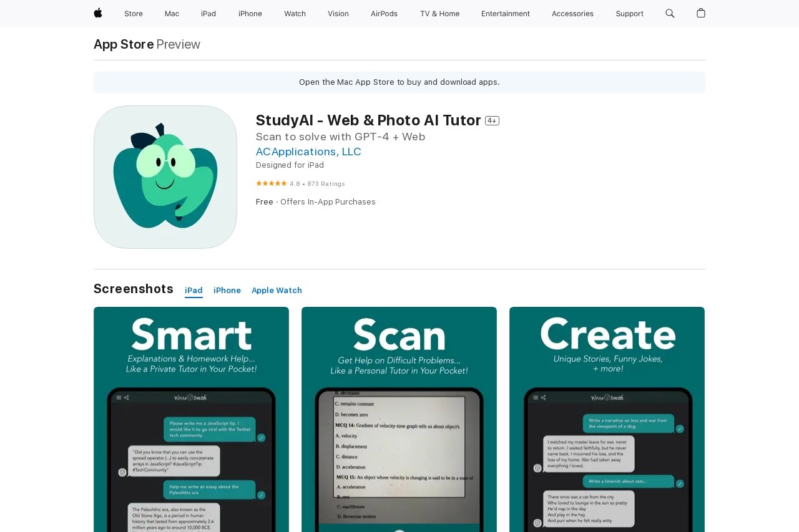
Task: Open the Watch menu
Action: click(295, 14)
